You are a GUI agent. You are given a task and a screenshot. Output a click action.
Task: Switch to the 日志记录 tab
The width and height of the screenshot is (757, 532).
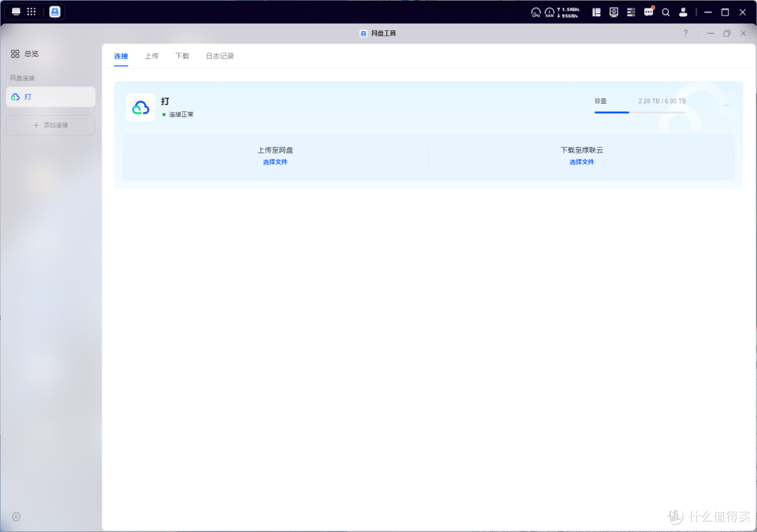pos(219,56)
